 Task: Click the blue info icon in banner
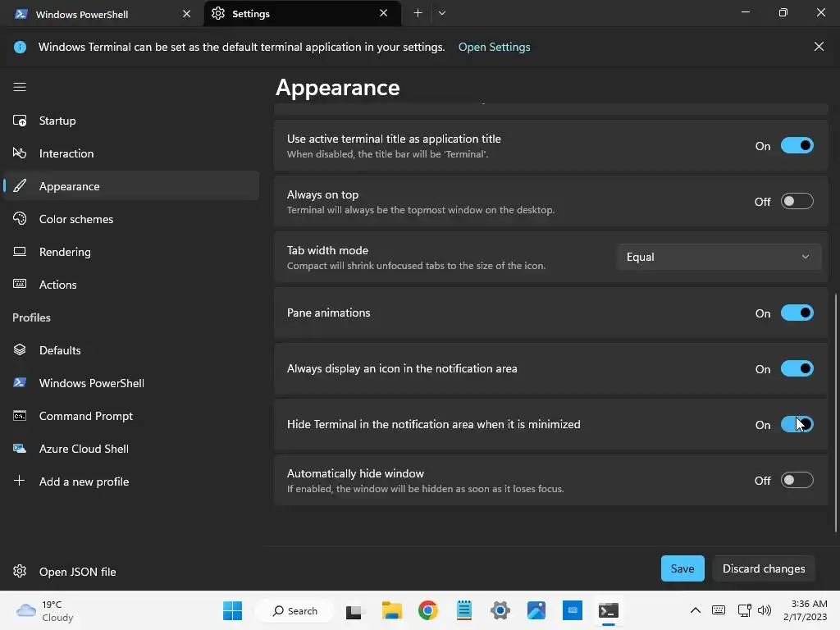(20, 47)
